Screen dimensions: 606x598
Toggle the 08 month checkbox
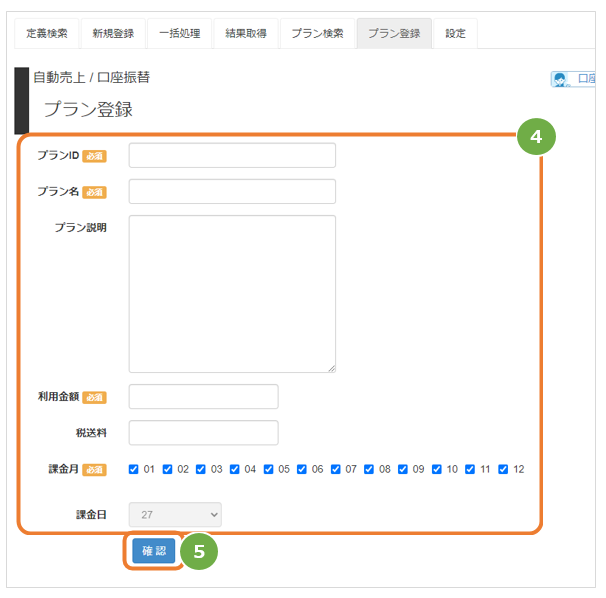[x=369, y=469]
